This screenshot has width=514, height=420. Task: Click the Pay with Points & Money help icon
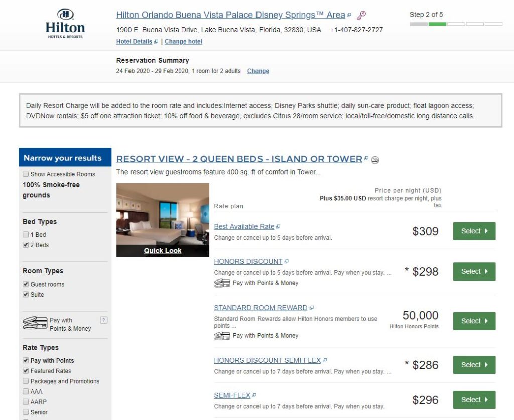(x=104, y=320)
